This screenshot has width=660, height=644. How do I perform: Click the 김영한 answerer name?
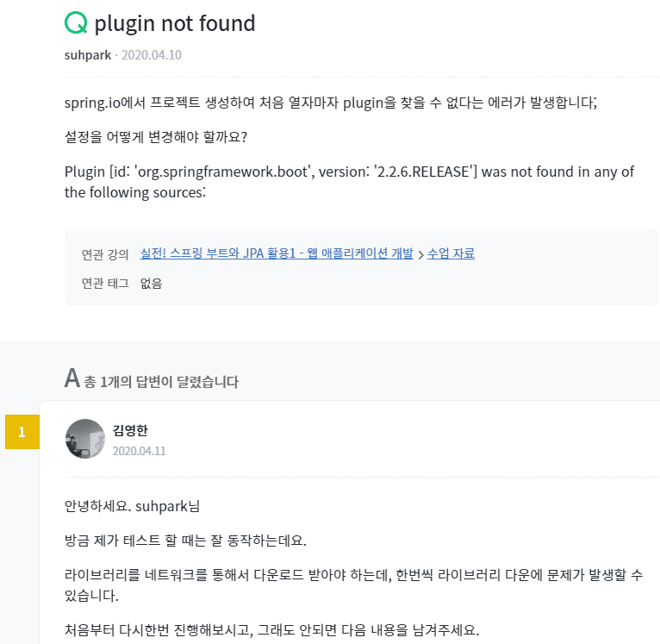130,430
